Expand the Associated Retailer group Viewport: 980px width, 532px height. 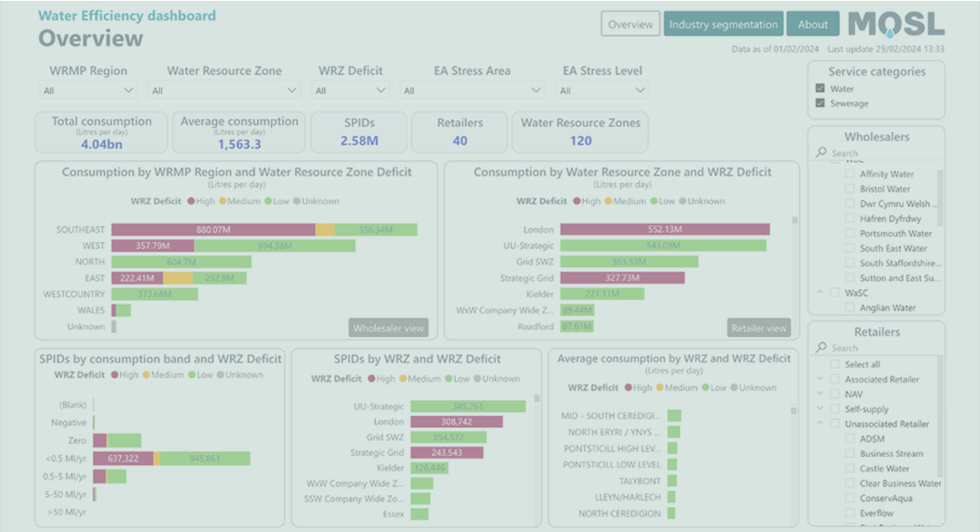tap(820, 379)
